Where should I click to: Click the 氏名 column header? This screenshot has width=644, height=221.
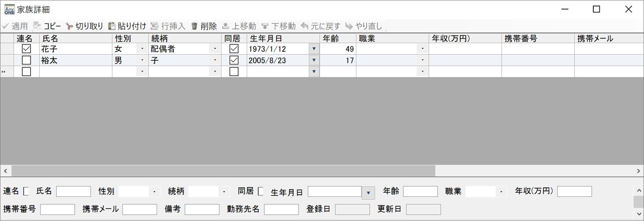[x=76, y=38]
